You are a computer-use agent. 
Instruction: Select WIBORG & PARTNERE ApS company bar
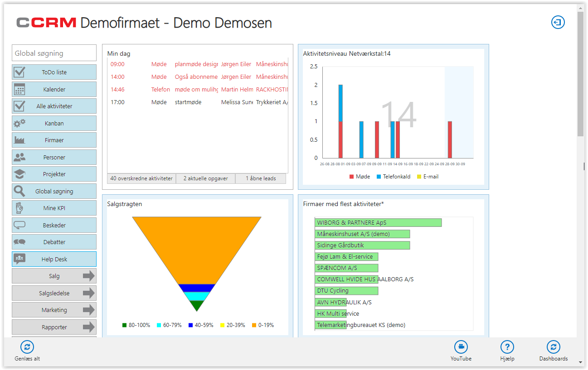click(379, 222)
